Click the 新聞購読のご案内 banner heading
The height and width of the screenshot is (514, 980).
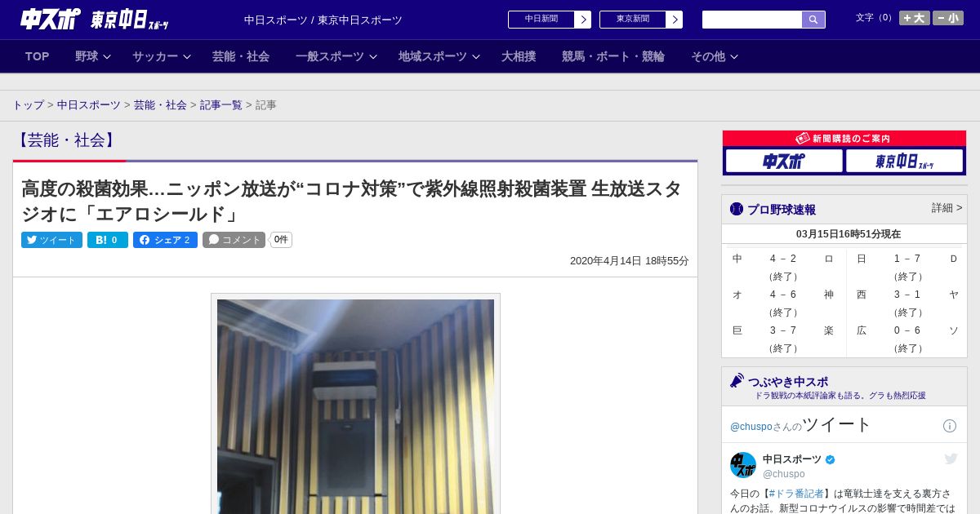click(x=844, y=139)
